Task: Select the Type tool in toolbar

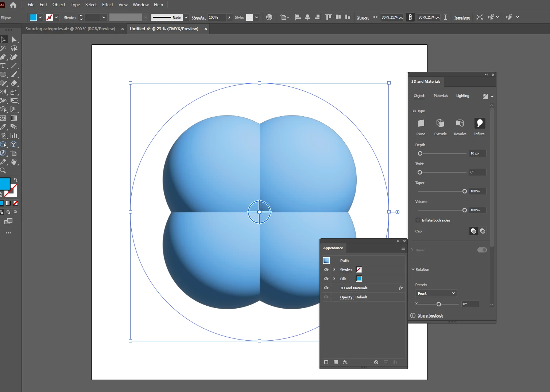Action: (3, 66)
